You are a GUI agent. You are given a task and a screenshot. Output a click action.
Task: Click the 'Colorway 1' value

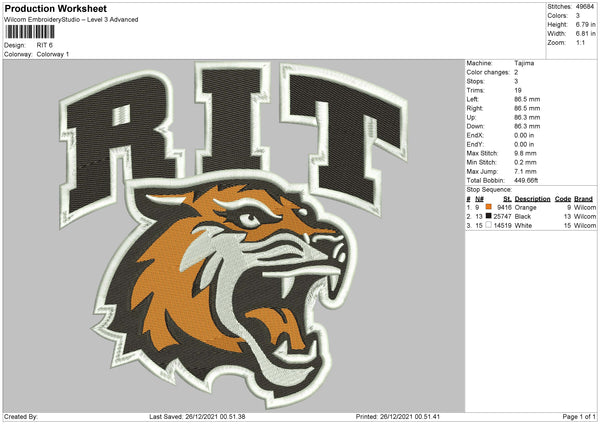tap(53, 54)
